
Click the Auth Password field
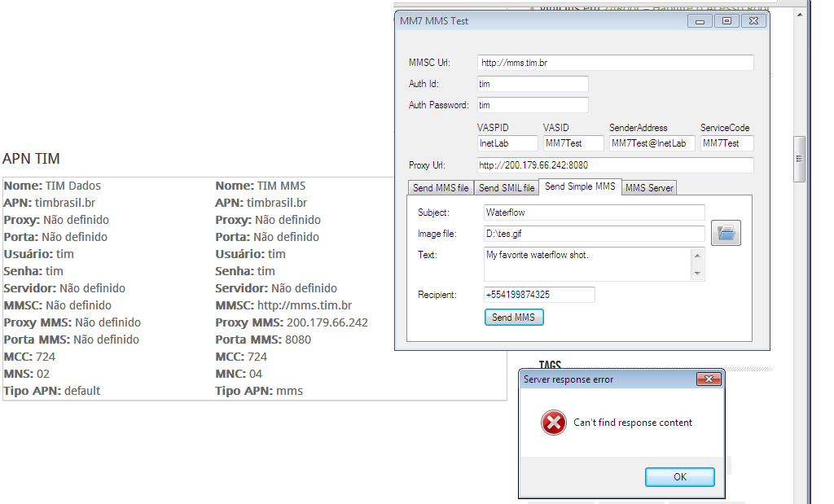(533, 105)
